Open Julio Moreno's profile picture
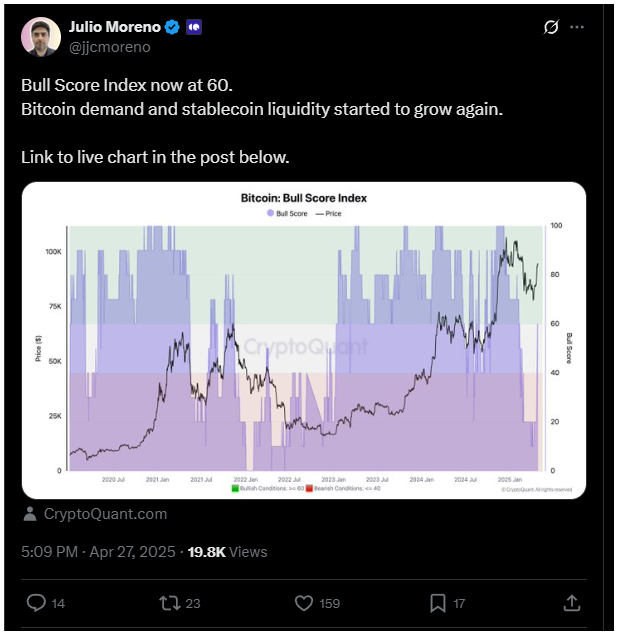 [41, 36]
